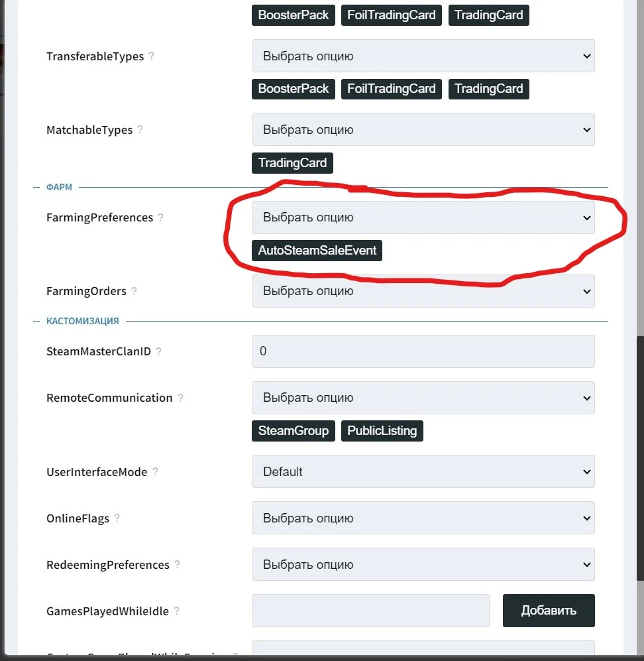
Task: Open the FarmingPreferences dropdown
Action: click(423, 217)
